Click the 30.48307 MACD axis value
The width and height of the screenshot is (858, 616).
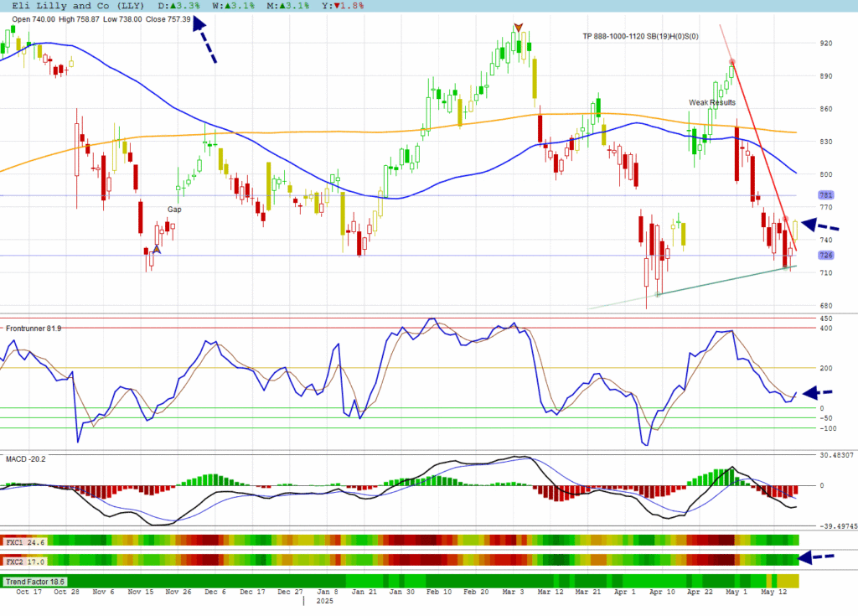(x=837, y=456)
